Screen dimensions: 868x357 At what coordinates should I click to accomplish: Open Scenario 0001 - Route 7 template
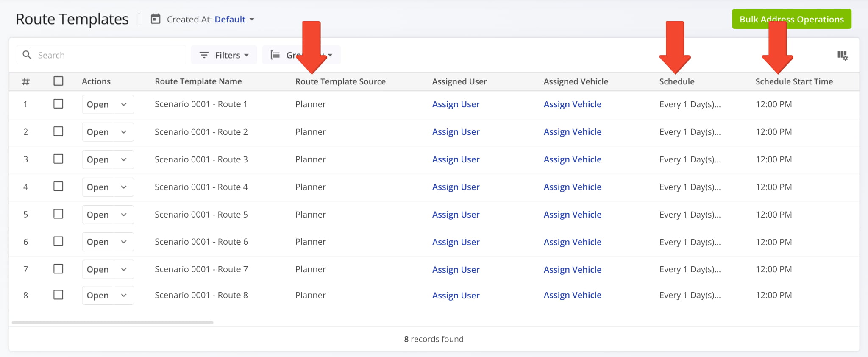(x=98, y=269)
